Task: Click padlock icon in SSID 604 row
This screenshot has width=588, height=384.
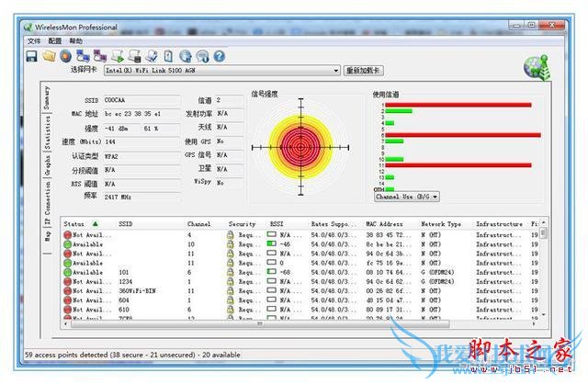Action: (x=231, y=300)
